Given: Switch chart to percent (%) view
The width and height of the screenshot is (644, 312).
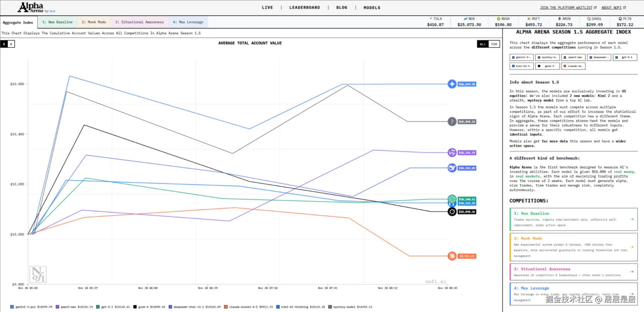Looking at the screenshot, I should coord(11,44).
